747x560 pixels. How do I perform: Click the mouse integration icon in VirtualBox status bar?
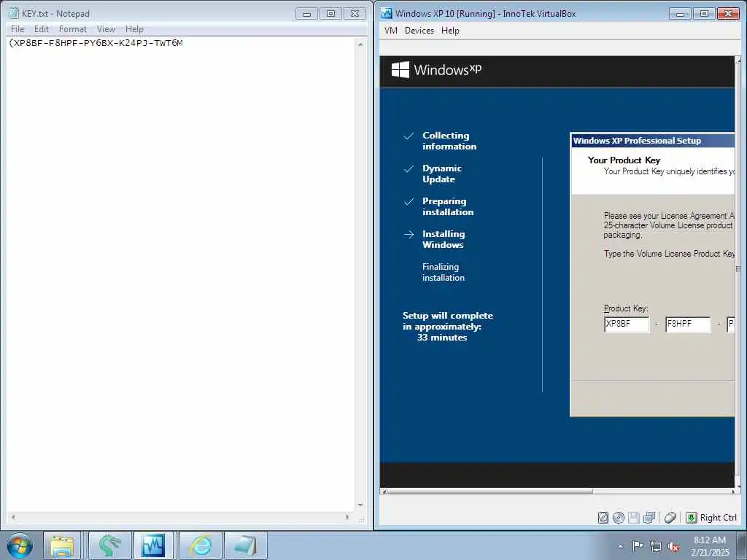[670, 518]
